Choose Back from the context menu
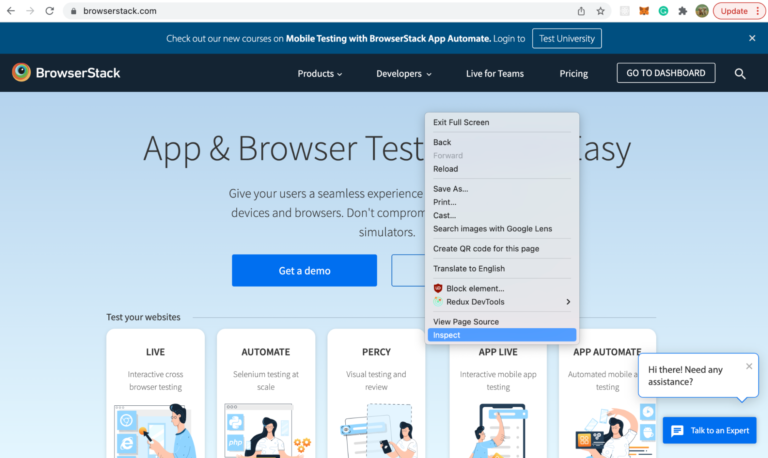Image resolution: width=768 pixels, height=458 pixels. [x=502, y=142]
